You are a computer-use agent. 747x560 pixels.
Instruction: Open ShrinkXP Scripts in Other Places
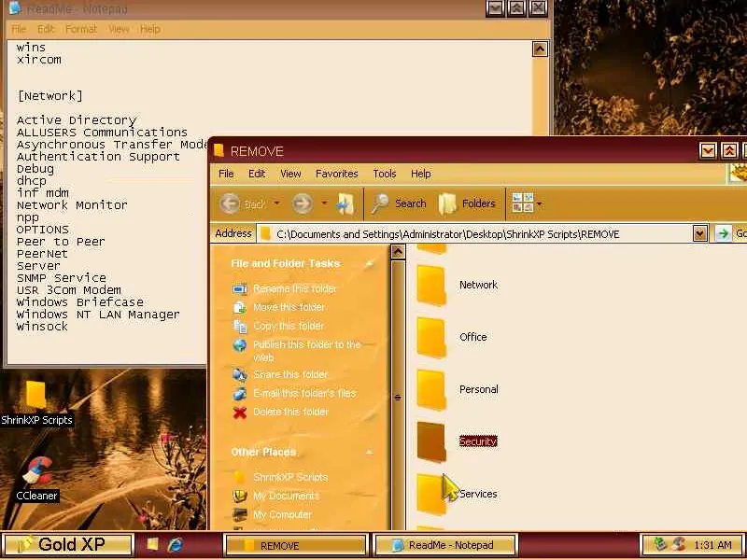pyautogui.click(x=290, y=477)
